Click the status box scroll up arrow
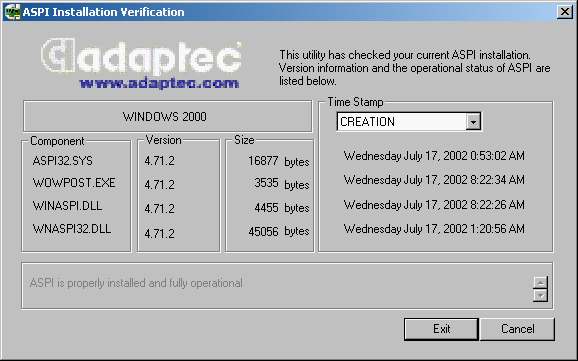 coord(540,282)
